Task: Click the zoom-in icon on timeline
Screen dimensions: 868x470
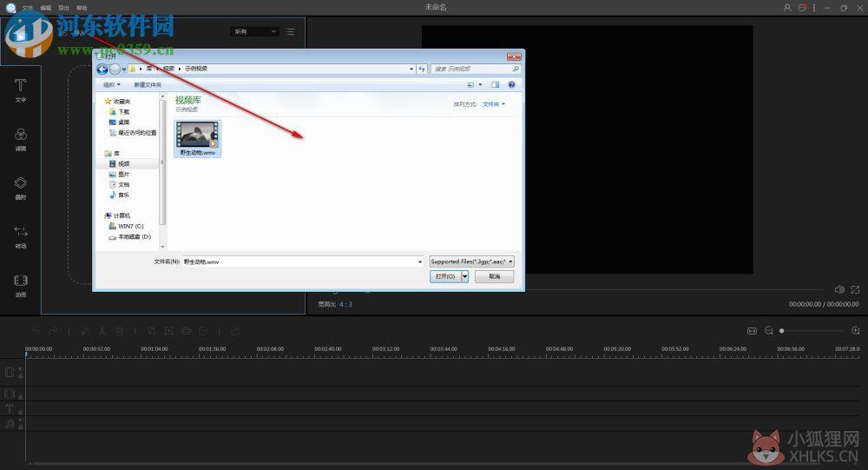Action: click(x=855, y=330)
